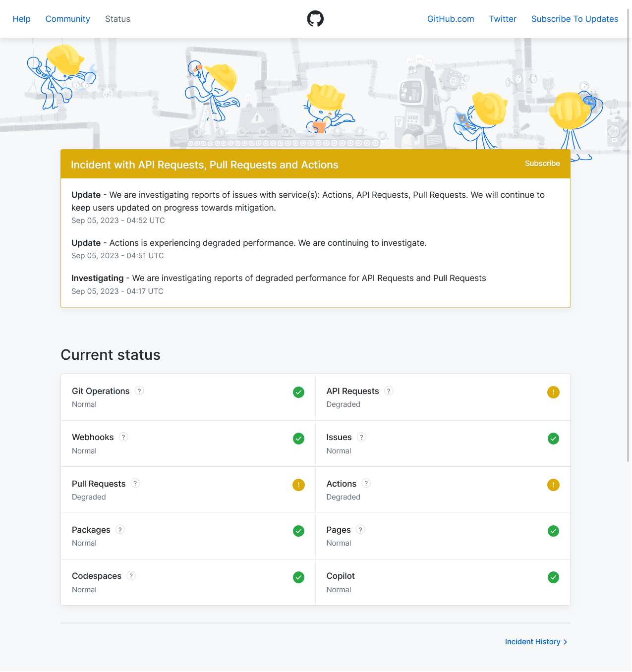
Task: Open the GitHub.com link
Action: tap(451, 19)
